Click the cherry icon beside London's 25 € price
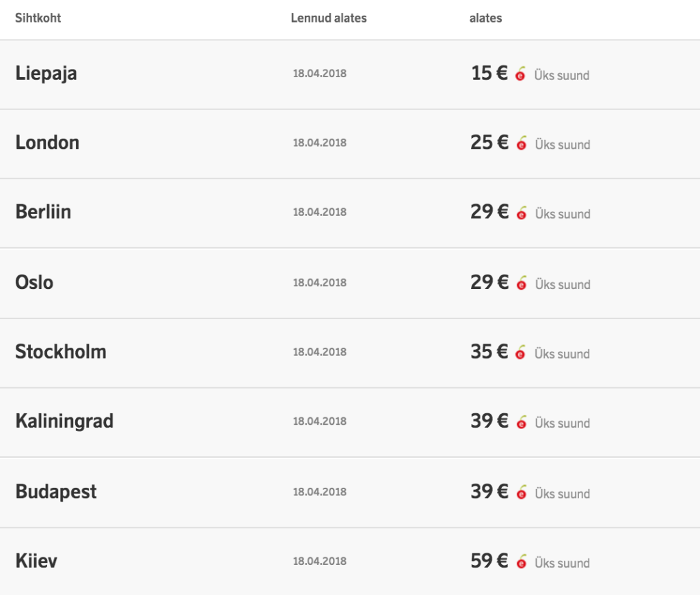The width and height of the screenshot is (700, 595). (x=522, y=143)
